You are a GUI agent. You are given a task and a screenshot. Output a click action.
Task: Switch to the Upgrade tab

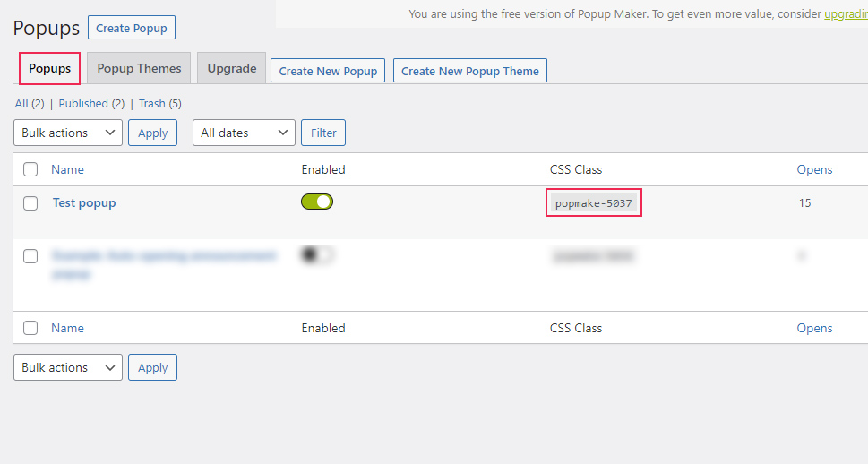pos(232,69)
